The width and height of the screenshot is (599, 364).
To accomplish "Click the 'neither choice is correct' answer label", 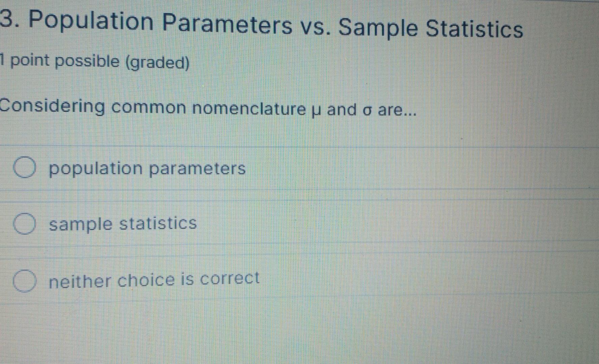I will pos(154,279).
